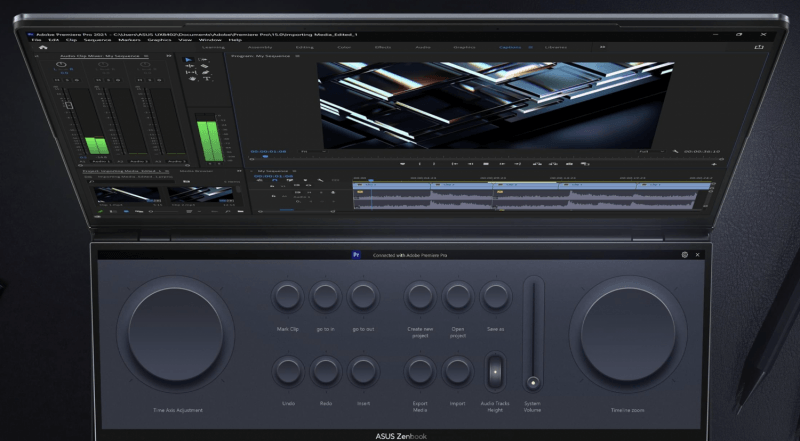This screenshot has width=800, height=441.
Task: Step back one frame in the Program monitor
Action: (x=470, y=164)
